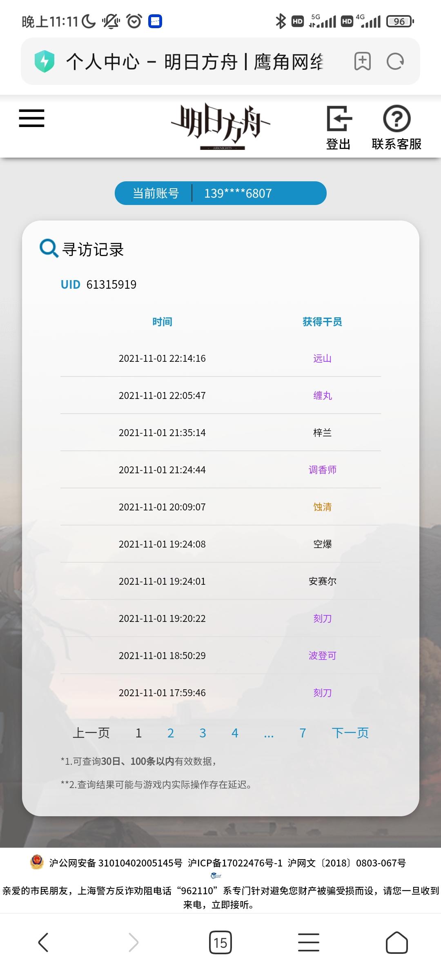Tap the green security shield icon
441x980 pixels.
coord(45,62)
